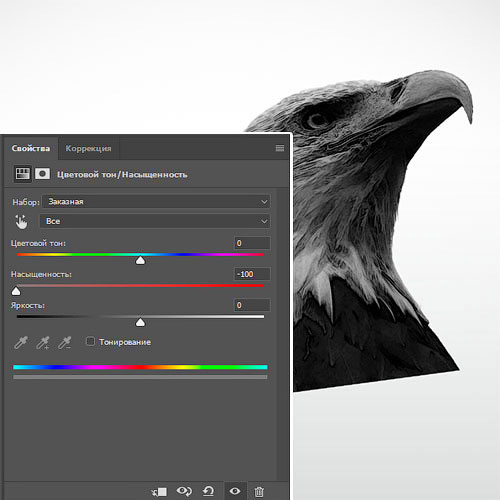Click the Цветовой тон value field
Screen dimensions: 500x500
click(x=252, y=243)
